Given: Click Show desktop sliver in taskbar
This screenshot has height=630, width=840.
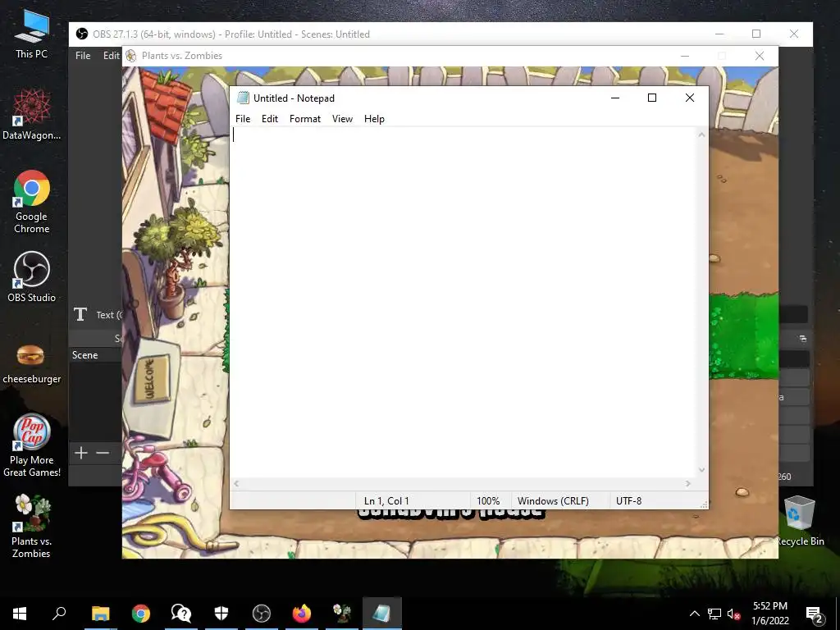Looking at the screenshot, I should coord(838,614).
